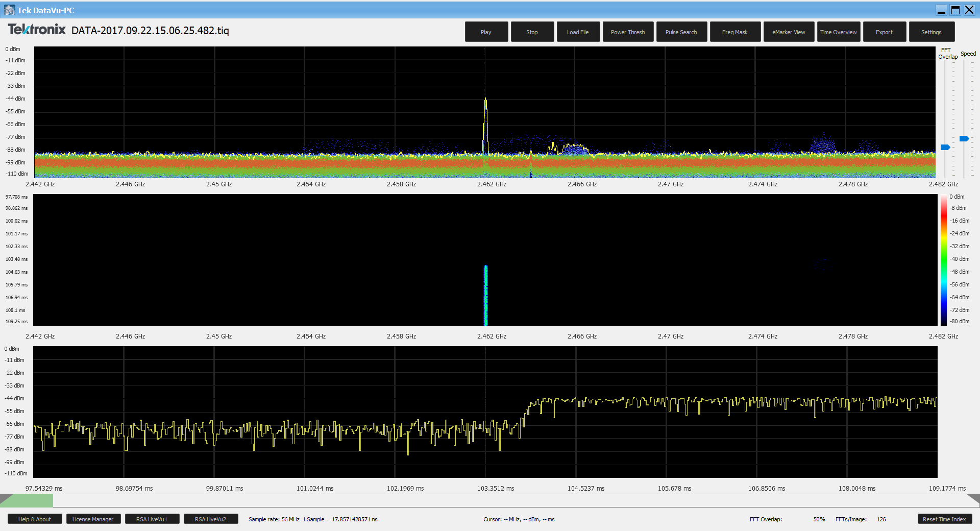Start a Pulse Search
Viewport: 980px width, 531px height.
[681, 32]
